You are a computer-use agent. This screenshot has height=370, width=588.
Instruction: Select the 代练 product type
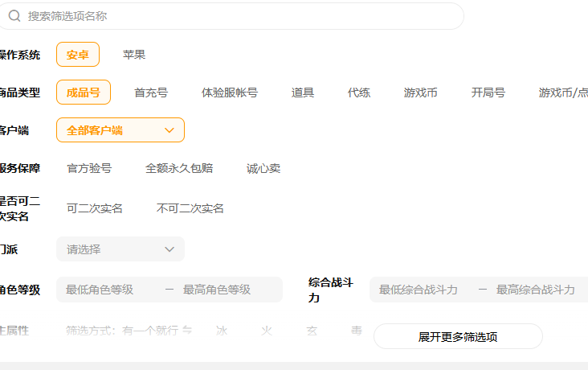359,92
